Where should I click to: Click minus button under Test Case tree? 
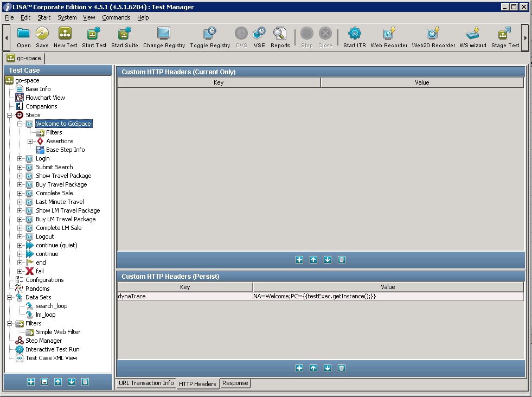tap(44, 382)
